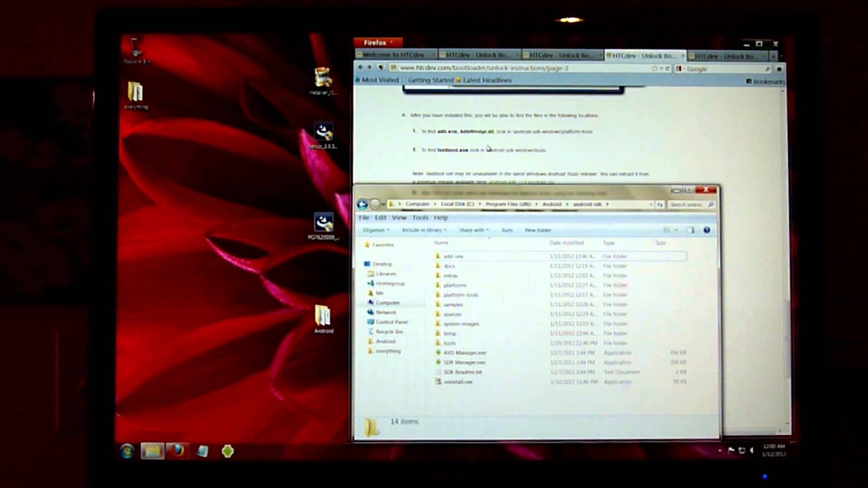Select the platform-tools folder icon
Viewport: 868px width, 488px height.
pos(438,295)
